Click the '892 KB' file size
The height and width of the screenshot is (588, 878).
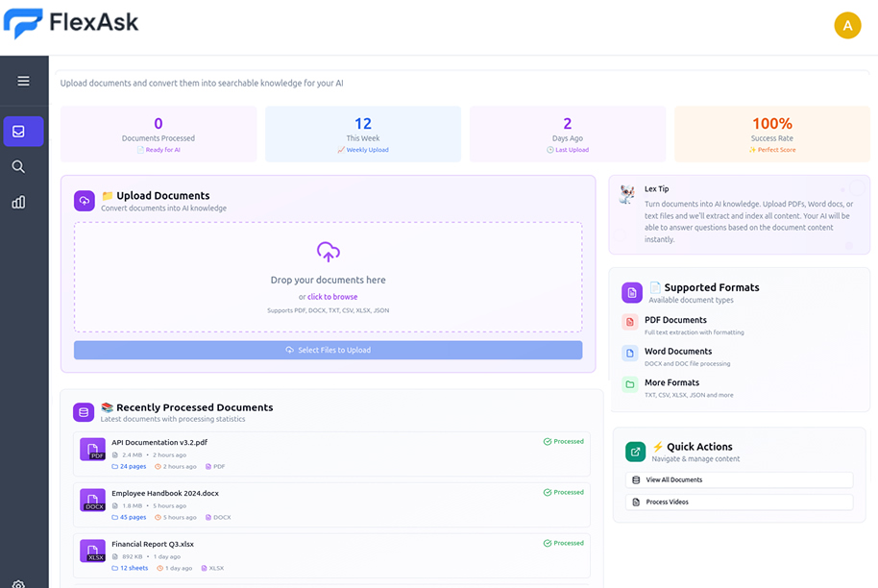click(x=133, y=556)
